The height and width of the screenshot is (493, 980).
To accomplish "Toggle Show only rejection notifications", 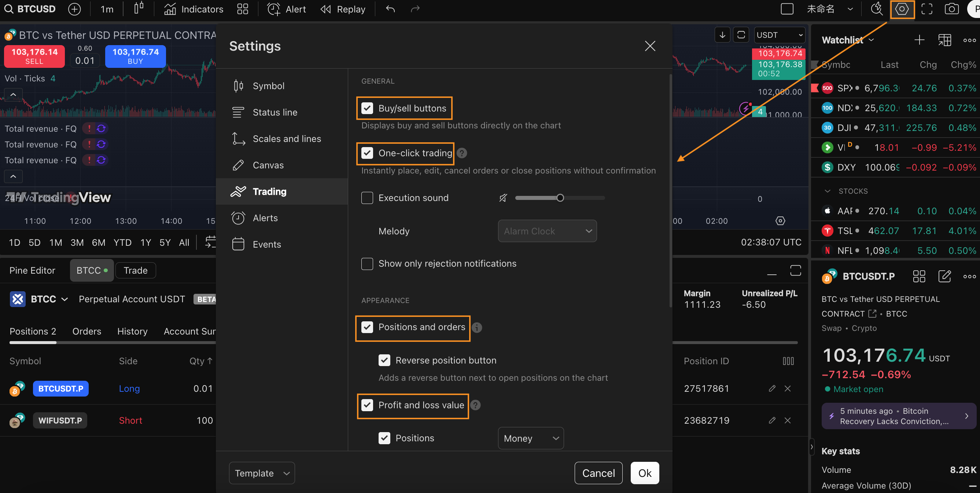I will [367, 264].
